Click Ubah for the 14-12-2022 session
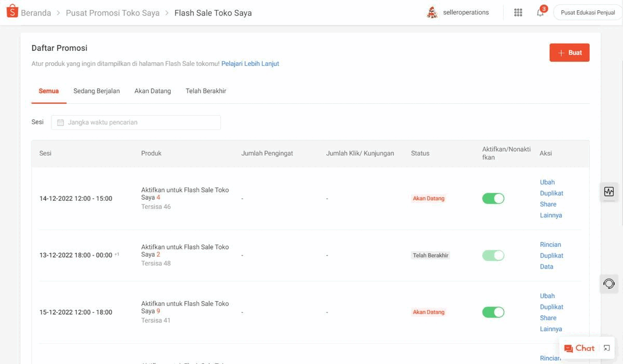 pos(547,182)
